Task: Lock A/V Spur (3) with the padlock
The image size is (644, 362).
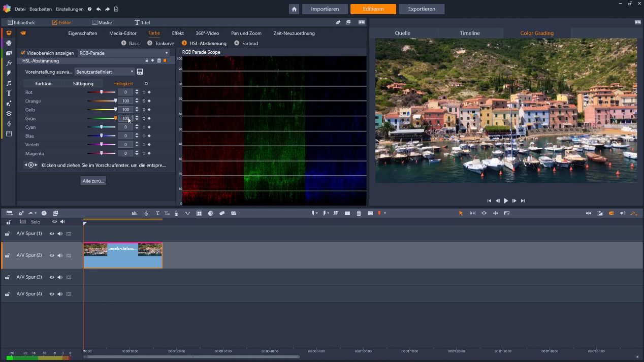Action: pyautogui.click(x=8, y=277)
